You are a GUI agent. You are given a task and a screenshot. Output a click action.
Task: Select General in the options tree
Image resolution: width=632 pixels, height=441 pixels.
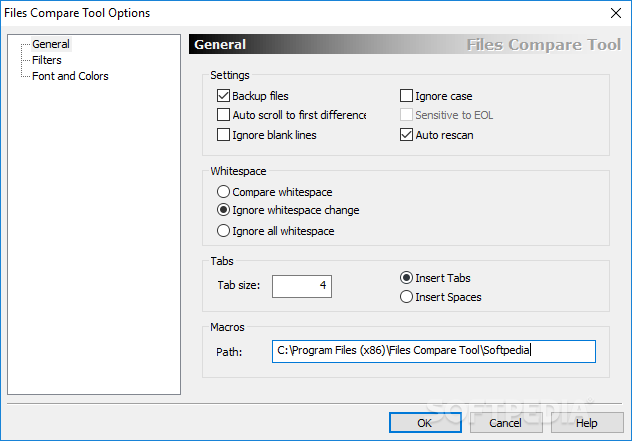tap(51, 44)
